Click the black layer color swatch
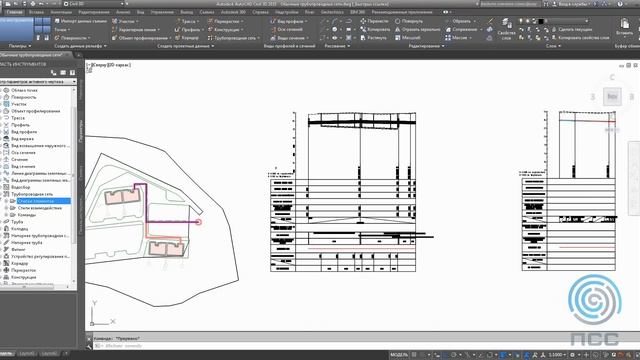The image size is (640, 360). click(x=541, y=21)
